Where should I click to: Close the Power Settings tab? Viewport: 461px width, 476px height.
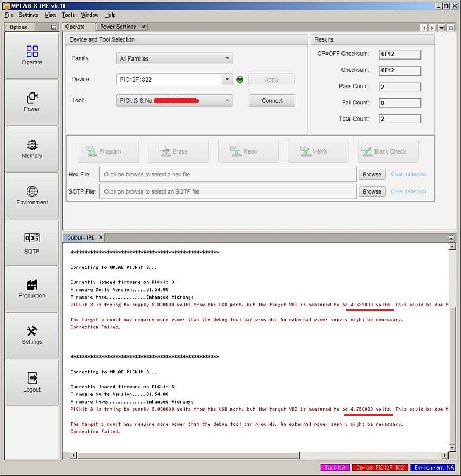143,27
